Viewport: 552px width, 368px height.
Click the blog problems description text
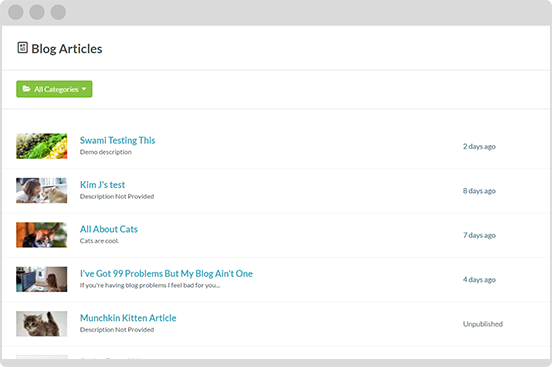pyautogui.click(x=150, y=285)
